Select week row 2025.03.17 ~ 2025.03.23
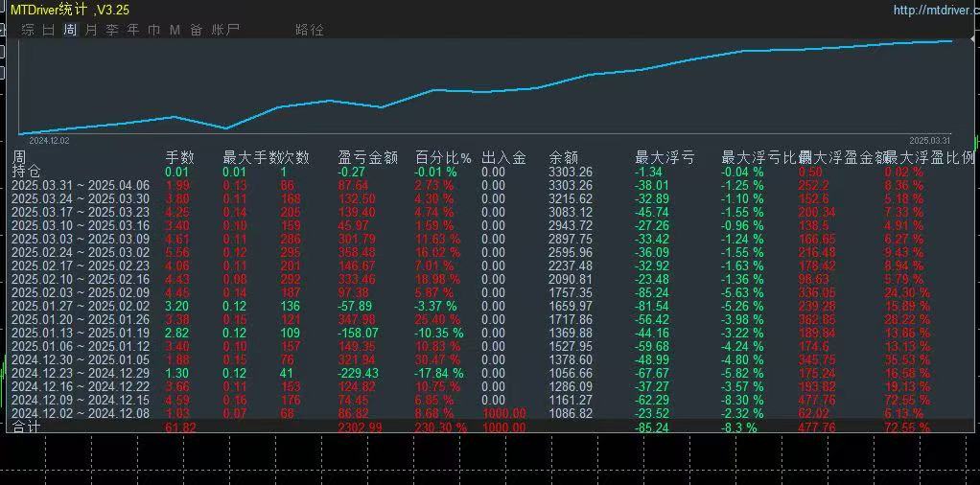The width and height of the screenshot is (980, 485). tap(82, 212)
